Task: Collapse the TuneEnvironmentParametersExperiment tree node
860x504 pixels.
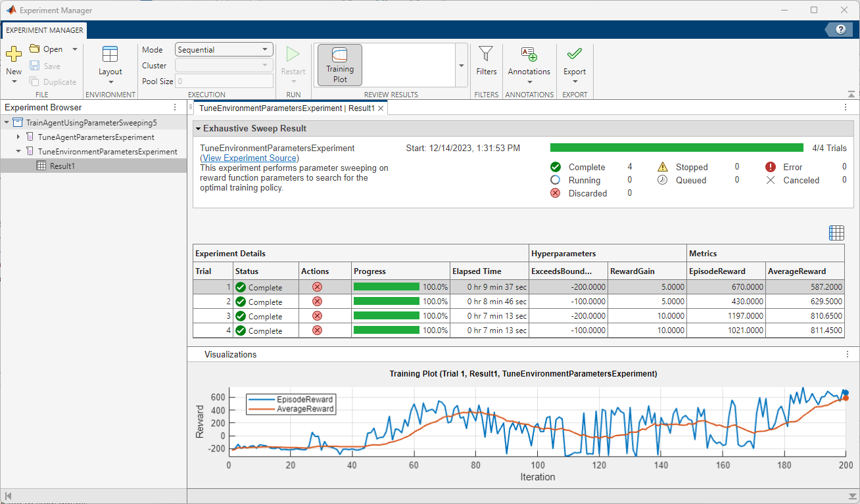Action: [x=19, y=152]
